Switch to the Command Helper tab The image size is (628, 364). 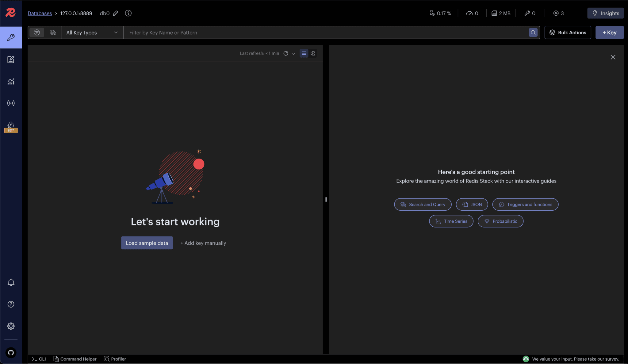75,359
